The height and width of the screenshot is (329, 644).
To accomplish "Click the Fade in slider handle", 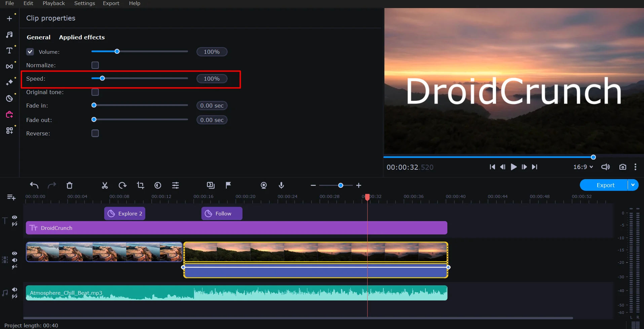I will tap(94, 105).
